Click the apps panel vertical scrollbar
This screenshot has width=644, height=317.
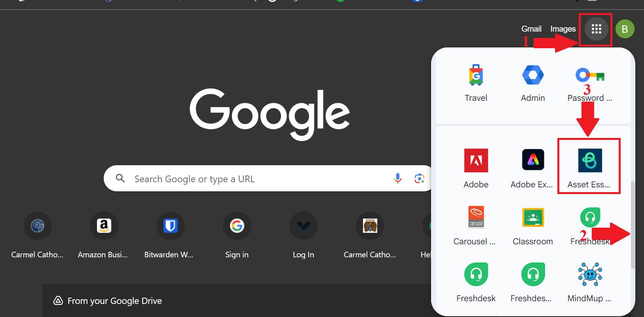tap(633, 225)
